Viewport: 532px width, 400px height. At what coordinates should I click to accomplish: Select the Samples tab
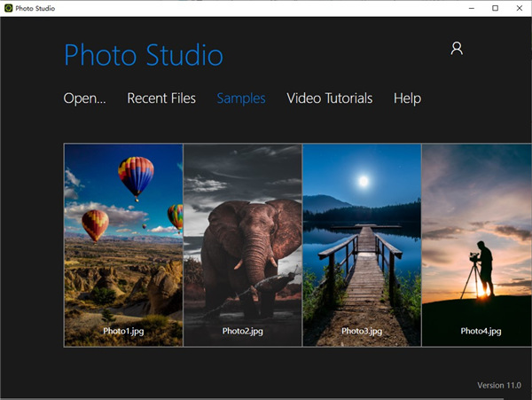pos(241,98)
